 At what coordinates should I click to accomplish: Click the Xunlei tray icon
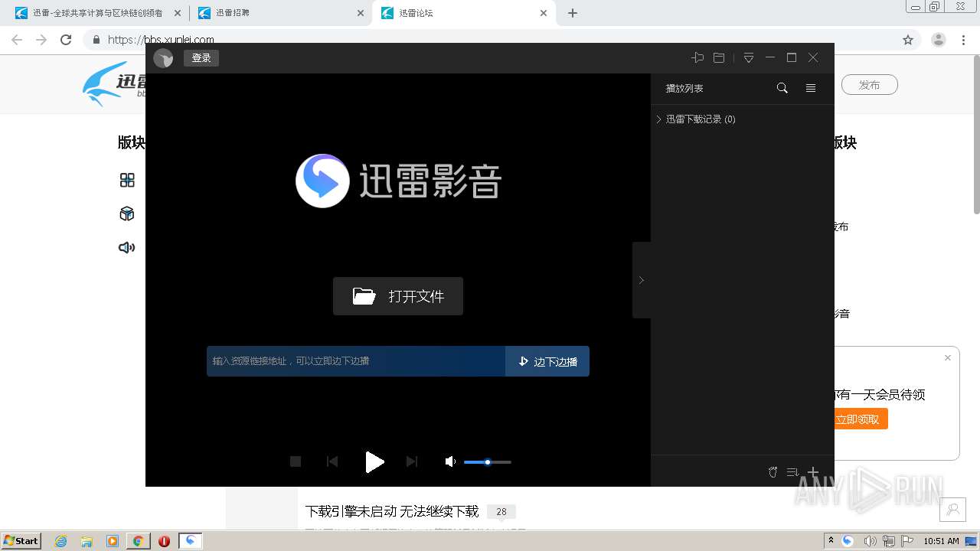[848, 540]
